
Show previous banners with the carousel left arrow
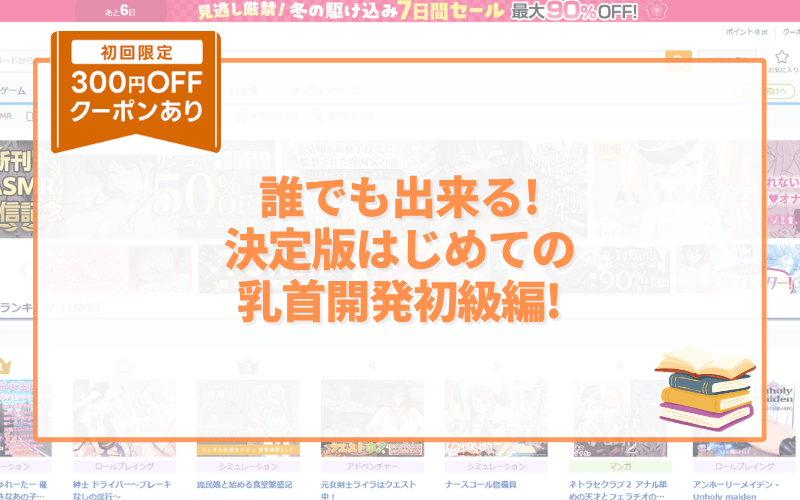[x=23, y=269]
